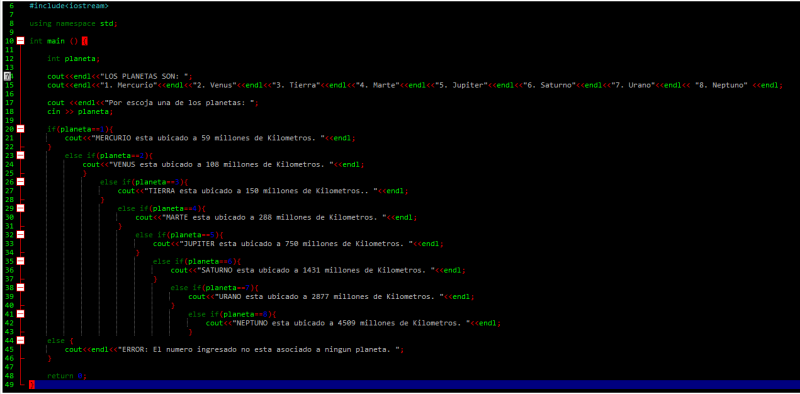800x394 pixels.
Task: Click the 'else if(planeta==6){' condition
Action: [x=197, y=261]
